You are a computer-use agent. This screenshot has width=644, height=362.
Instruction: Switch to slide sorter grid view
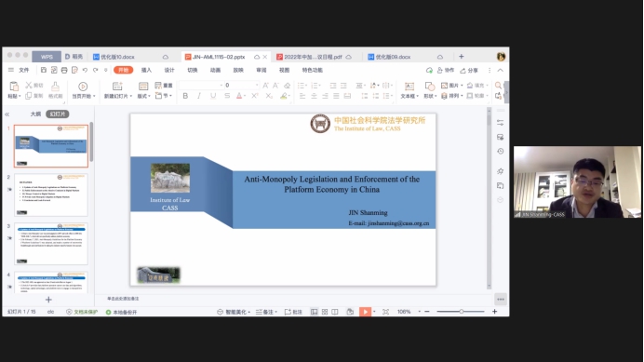click(325, 312)
